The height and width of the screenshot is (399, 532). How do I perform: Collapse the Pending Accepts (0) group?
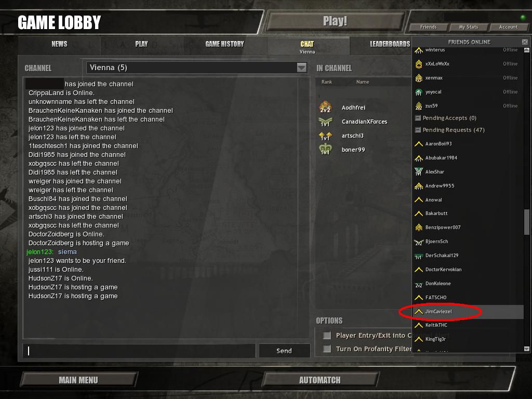418,118
